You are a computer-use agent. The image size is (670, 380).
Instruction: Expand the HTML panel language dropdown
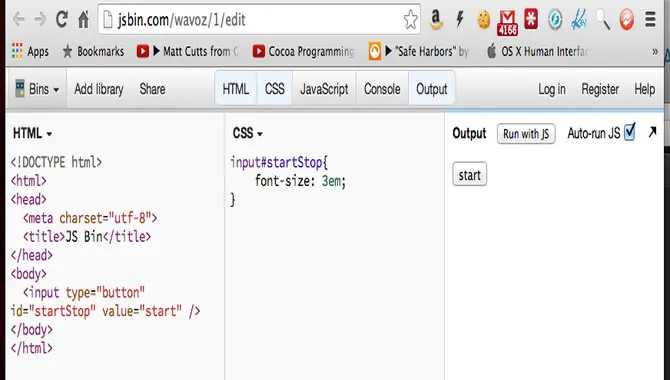click(32, 133)
